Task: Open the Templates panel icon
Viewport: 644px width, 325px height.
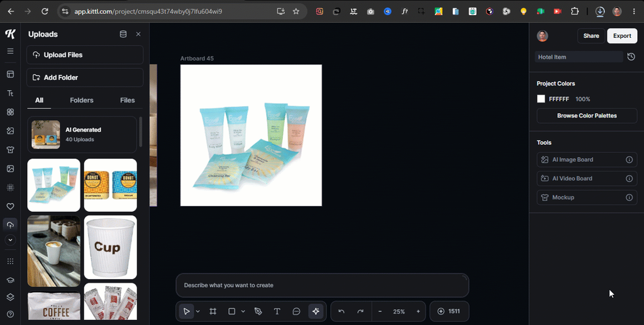Action: coord(10,74)
